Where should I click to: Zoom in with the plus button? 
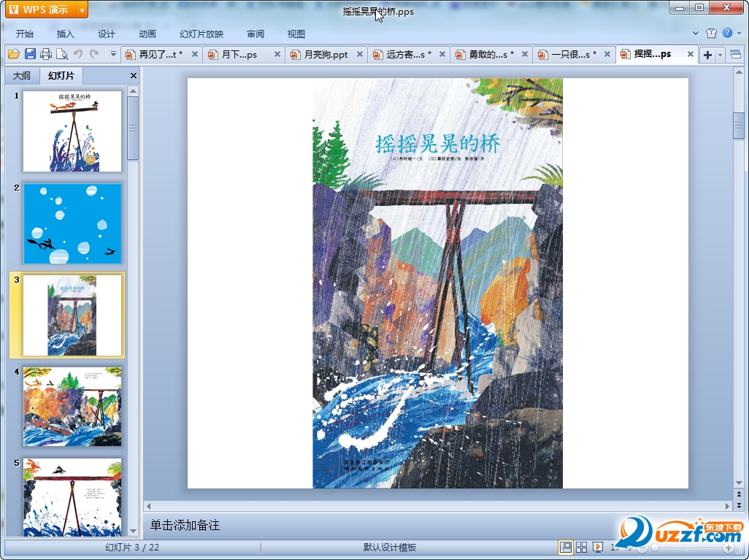point(728,548)
